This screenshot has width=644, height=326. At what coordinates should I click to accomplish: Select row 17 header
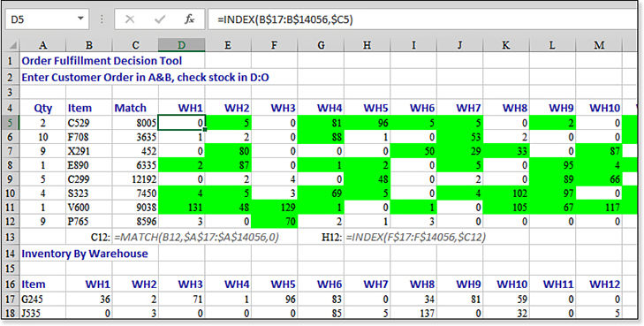click(x=11, y=299)
